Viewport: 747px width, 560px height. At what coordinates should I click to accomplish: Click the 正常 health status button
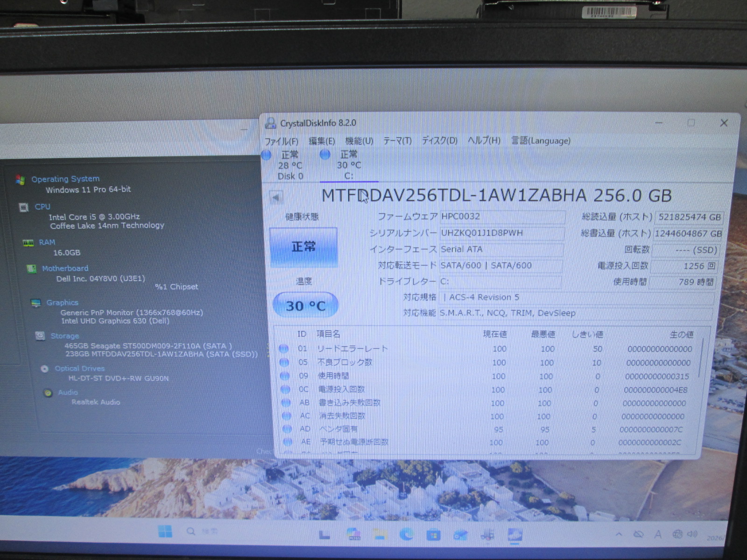(303, 247)
